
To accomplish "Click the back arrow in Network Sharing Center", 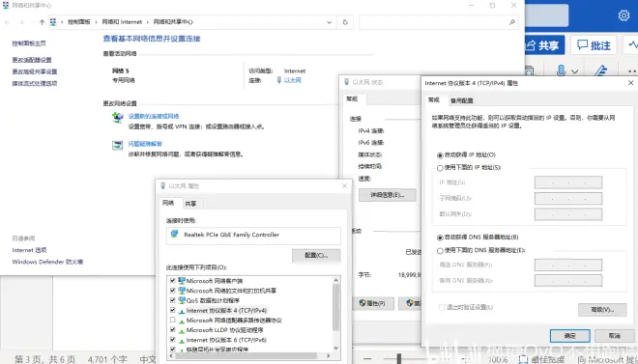I will click(8, 22).
